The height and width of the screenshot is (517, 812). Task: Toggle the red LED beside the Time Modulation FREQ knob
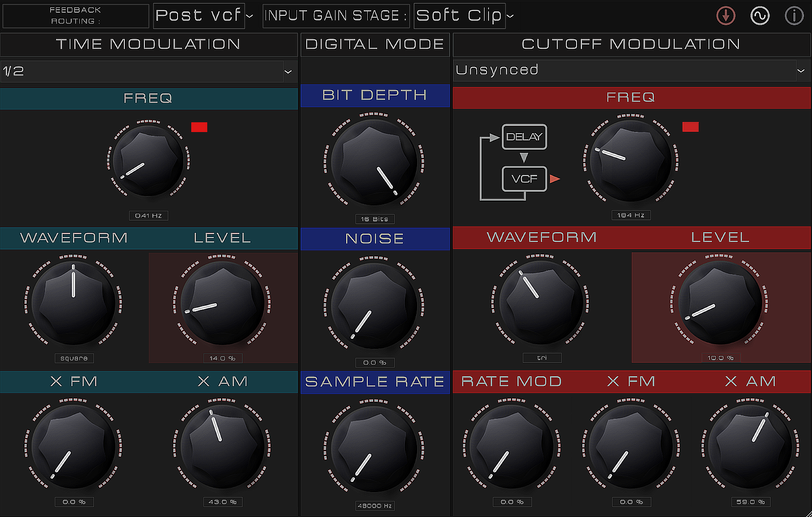(200, 127)
